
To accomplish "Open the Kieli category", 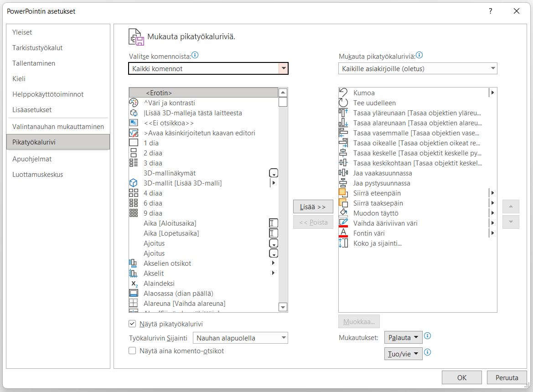I will tap(58, 79).
